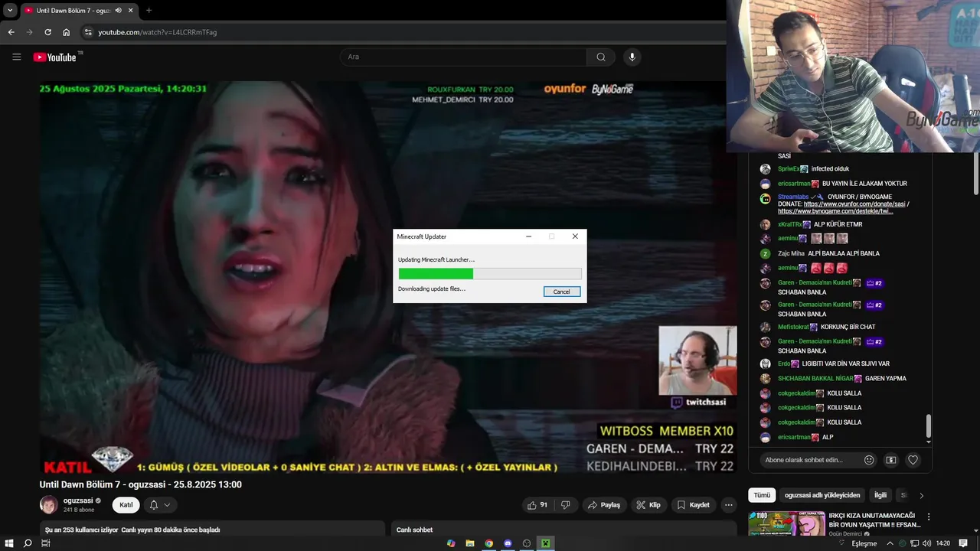Select the Tümü filter chip

click(762, 495)
